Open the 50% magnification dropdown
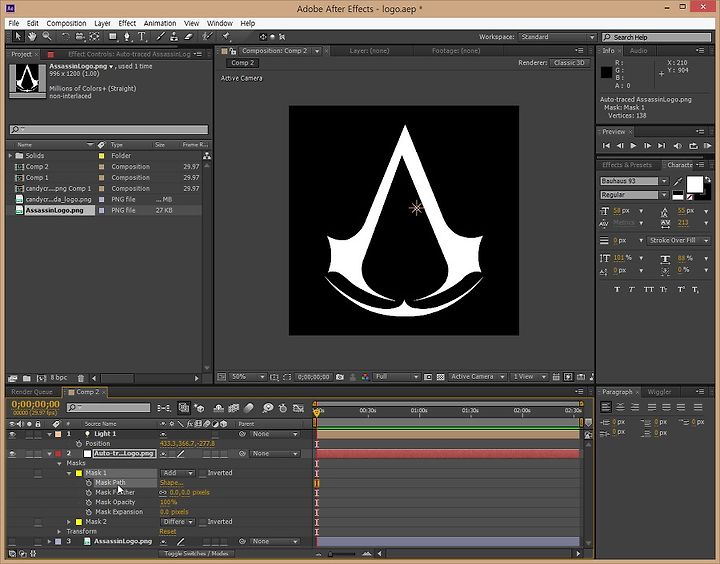Viewport: 720px width, 564px height. pos(248,377)
